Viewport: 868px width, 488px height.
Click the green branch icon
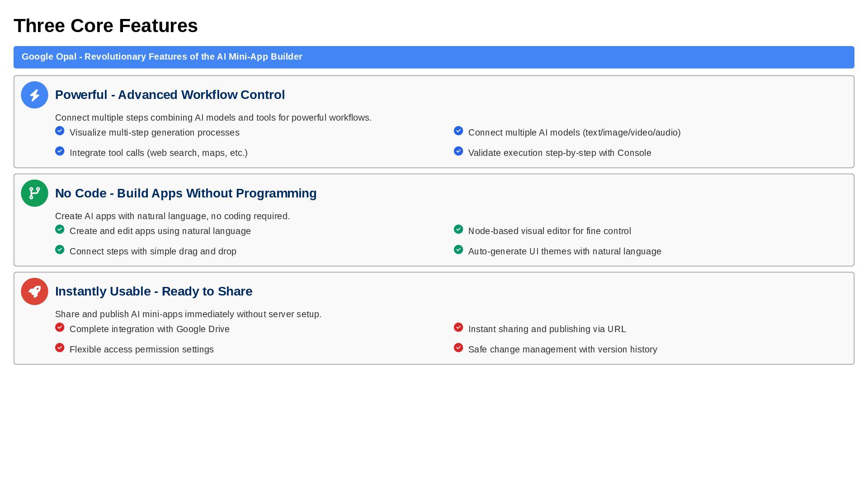pyautogui.click(x=34, y=193)
